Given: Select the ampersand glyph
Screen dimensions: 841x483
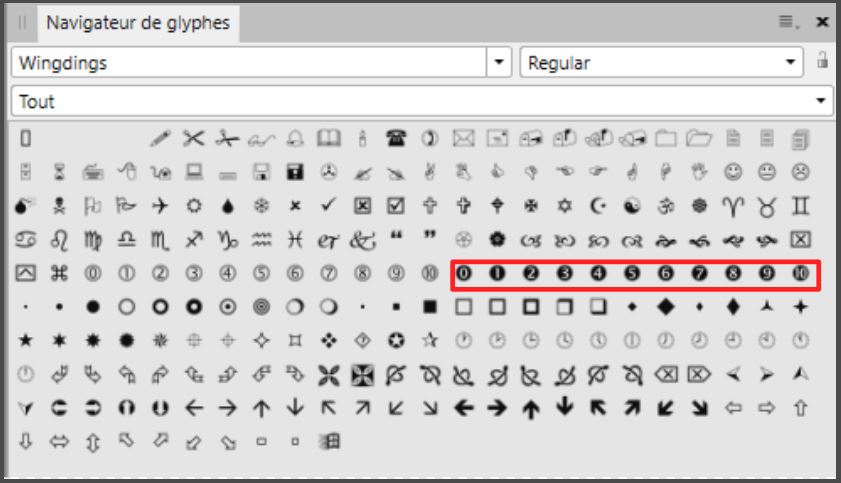Looking at the screenshot, I should 362,240.
